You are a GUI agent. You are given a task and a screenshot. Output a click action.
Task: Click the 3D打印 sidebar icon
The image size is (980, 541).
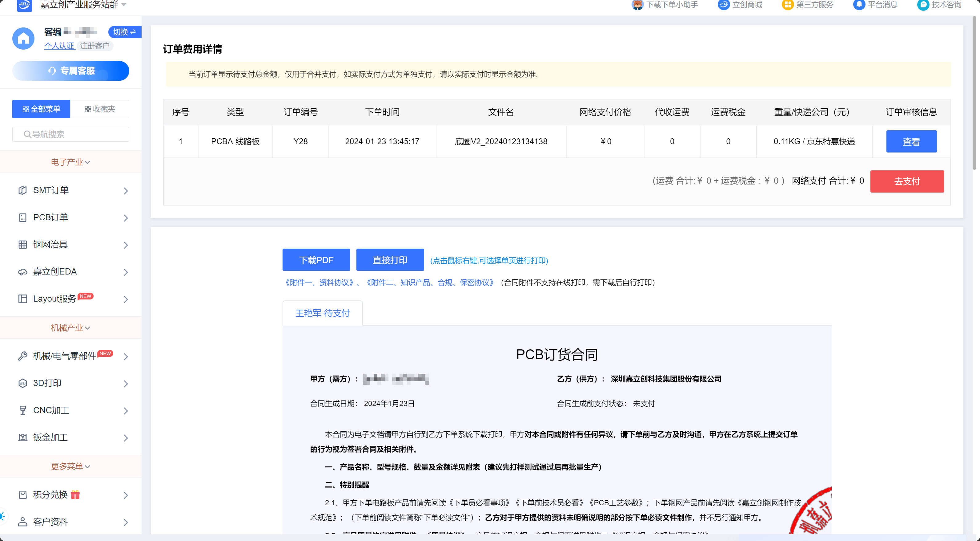point(22,383)
